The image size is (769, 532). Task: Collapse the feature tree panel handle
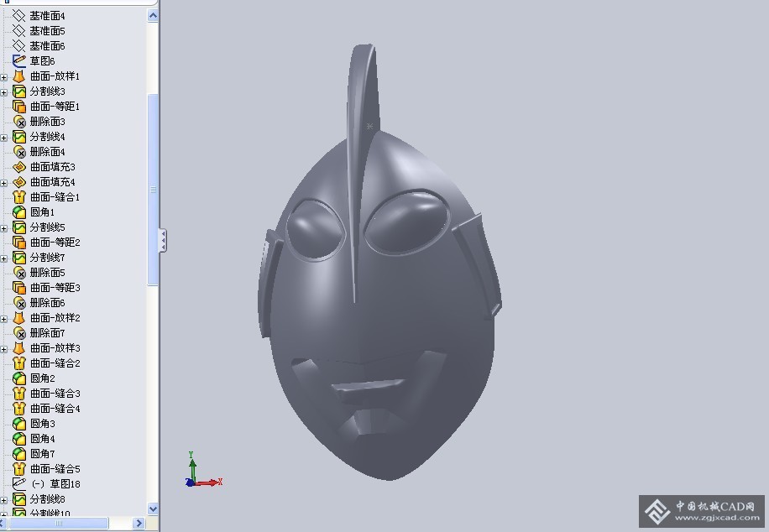click(162, 240)
